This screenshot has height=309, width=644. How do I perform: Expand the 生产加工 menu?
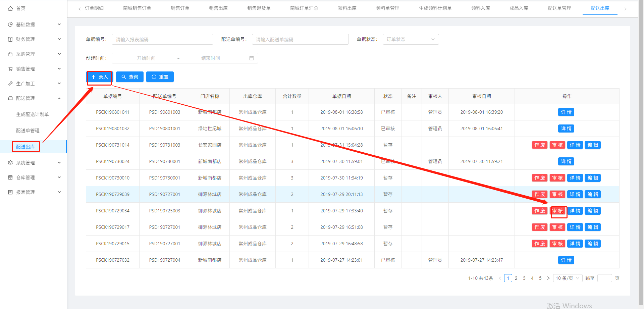click(59, 84)
